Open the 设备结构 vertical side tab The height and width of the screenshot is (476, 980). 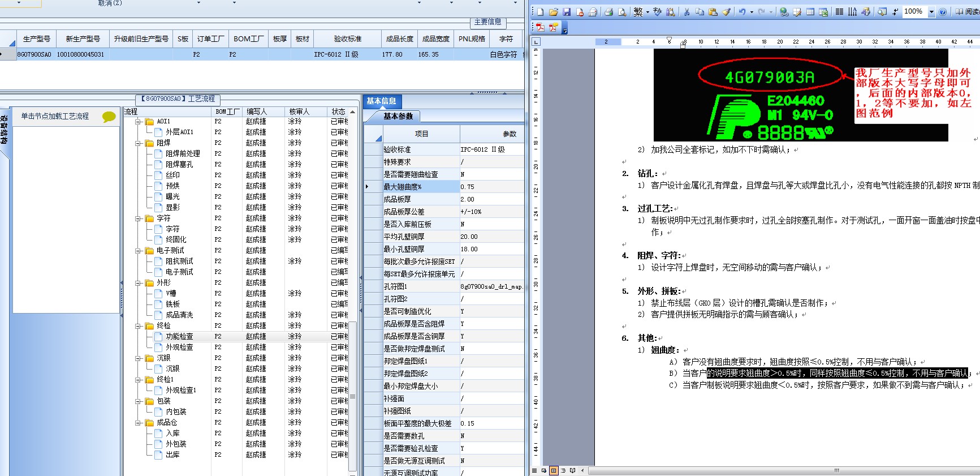point(4,130)
